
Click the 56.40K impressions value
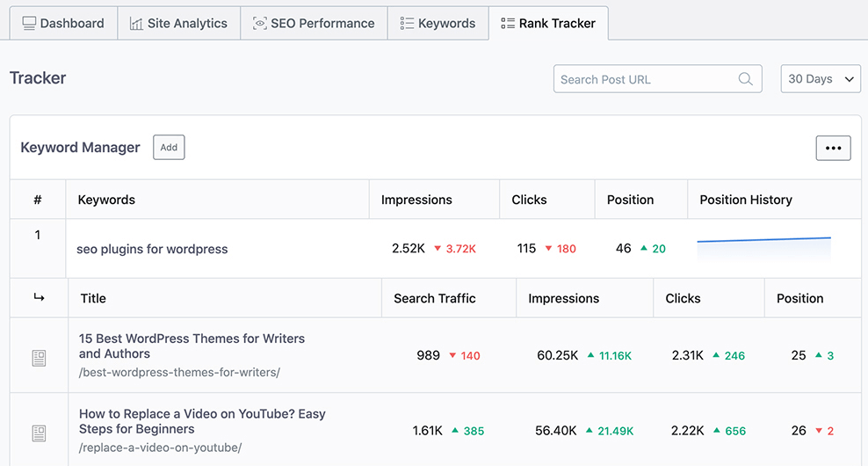556,431
